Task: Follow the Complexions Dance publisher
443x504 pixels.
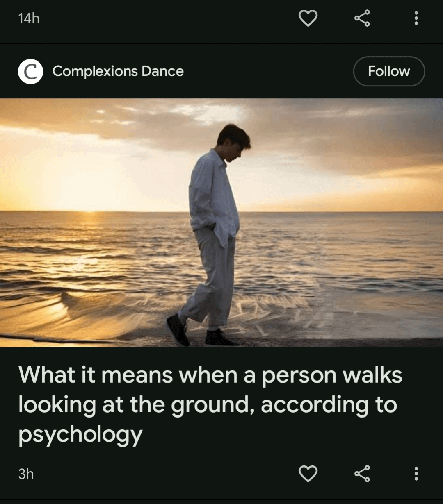Action: (389, 71)
